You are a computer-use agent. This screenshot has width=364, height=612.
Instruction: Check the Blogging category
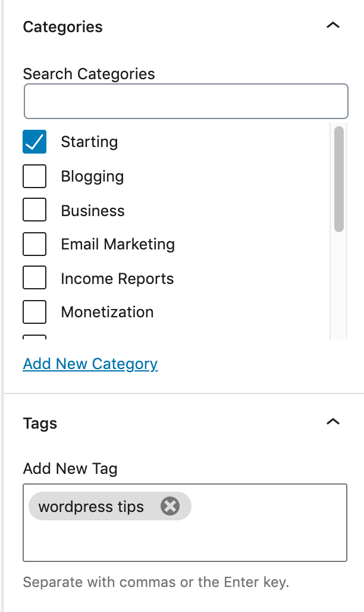(x=34, y=176)
